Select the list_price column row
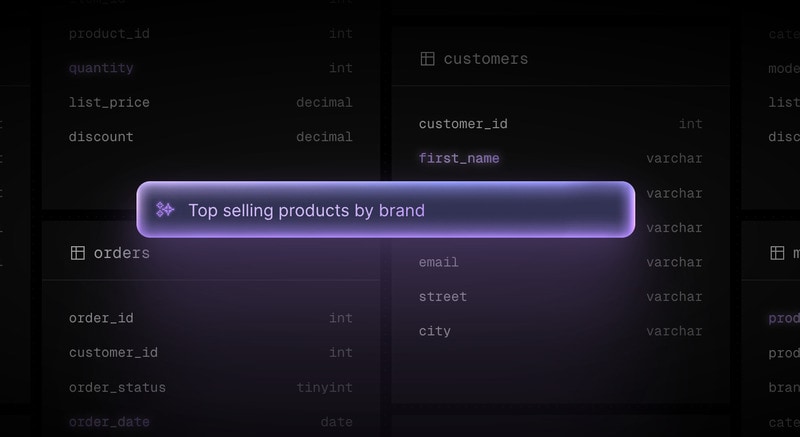The height and width of the screenshot is (437, 800). click(109, 102)
